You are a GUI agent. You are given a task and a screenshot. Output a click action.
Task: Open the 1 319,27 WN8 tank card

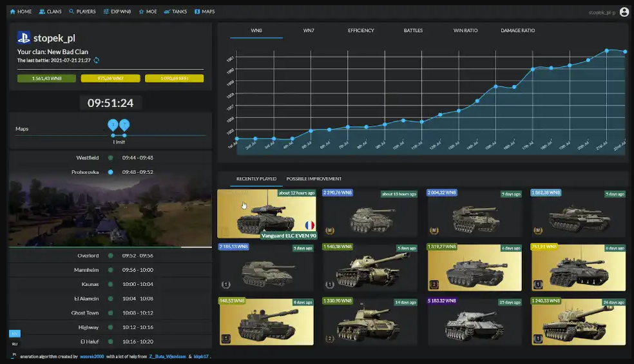[475, 267]
